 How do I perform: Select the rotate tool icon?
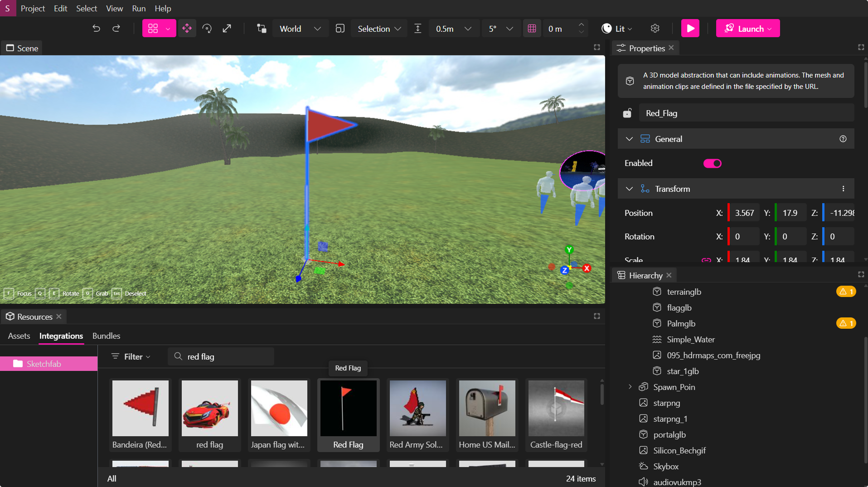(207, 29)
